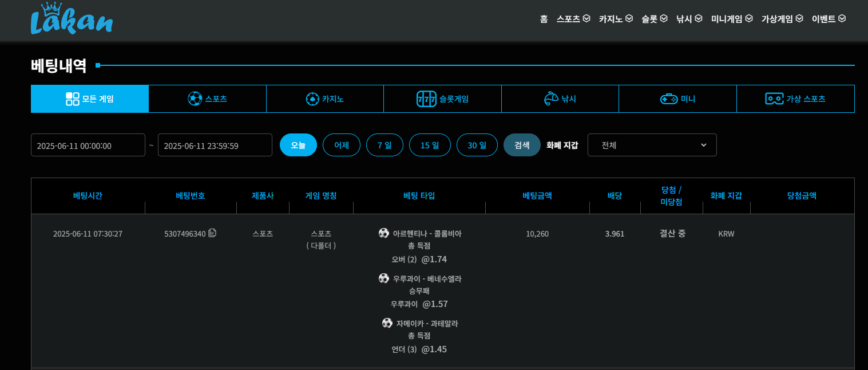The width and height of the screenshot is (868, 370).
Task: Filter by 7 일 date range
Action: pyautogui.click(x=385, y=145)
